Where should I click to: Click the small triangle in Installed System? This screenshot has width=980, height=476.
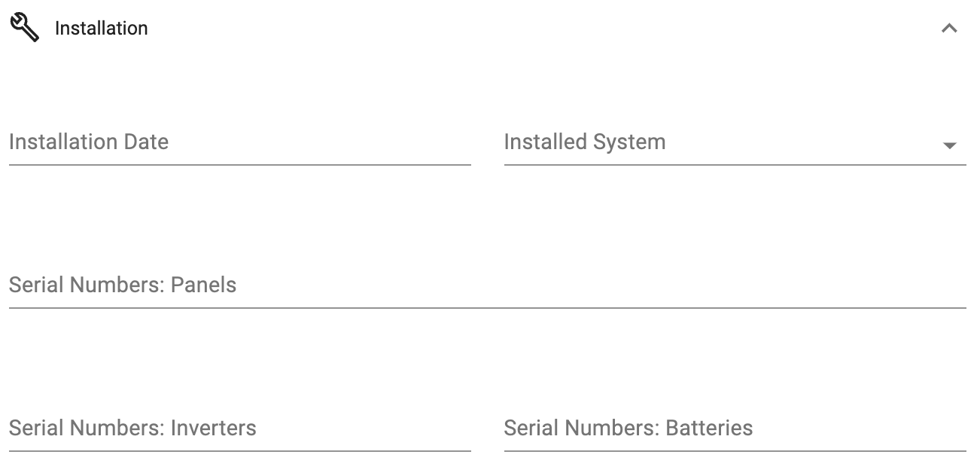coord(949,145)
